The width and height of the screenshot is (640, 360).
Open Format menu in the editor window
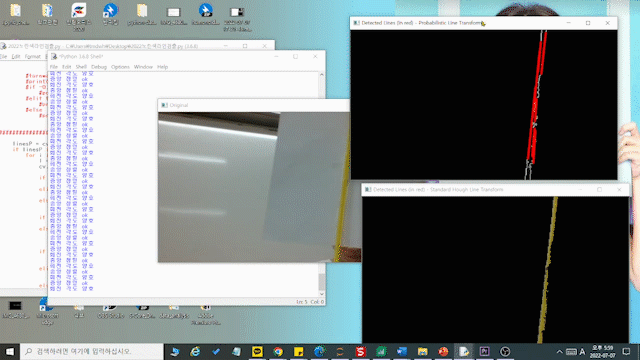pos(33,57)
